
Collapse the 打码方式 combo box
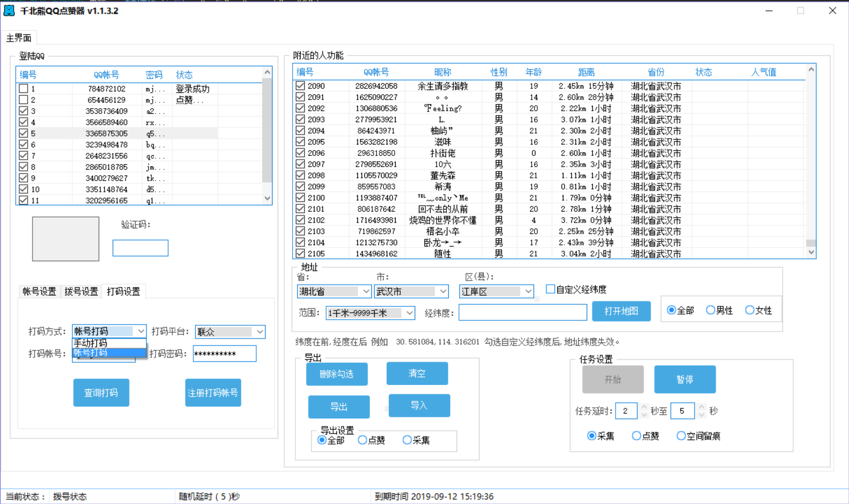click(x=141, y=331)
